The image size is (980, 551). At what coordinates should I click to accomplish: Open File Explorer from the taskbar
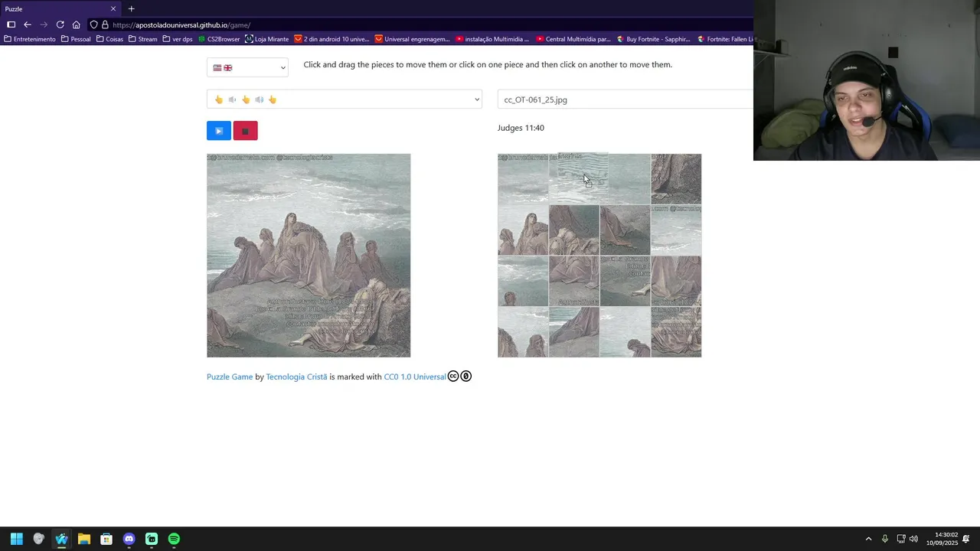83,539
